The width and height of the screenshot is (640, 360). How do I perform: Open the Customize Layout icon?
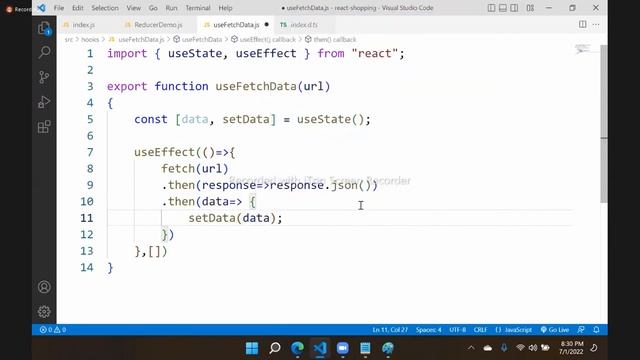click(530, 8)
